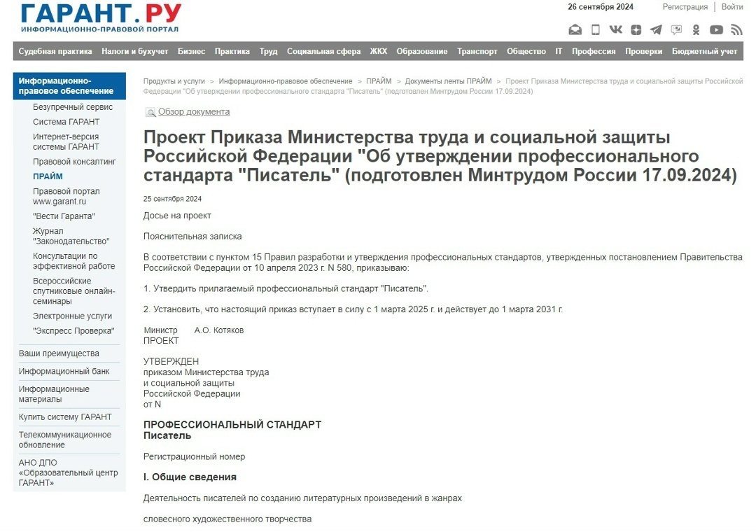Click the "Пояснительная записка" text
This screenshot has width=756, height=532.
click(192, 237)
